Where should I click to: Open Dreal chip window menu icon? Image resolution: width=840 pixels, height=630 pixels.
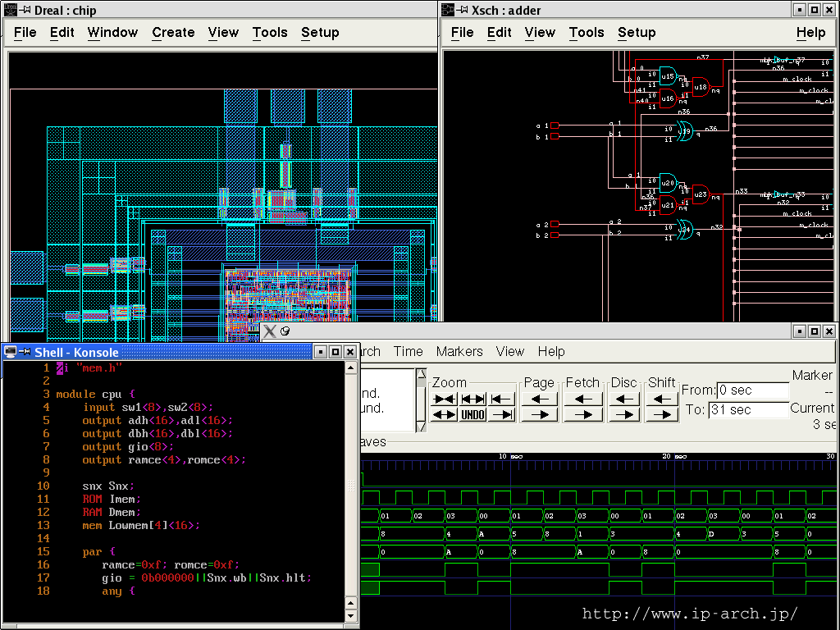pyautogui.click(x=11, y=10)
